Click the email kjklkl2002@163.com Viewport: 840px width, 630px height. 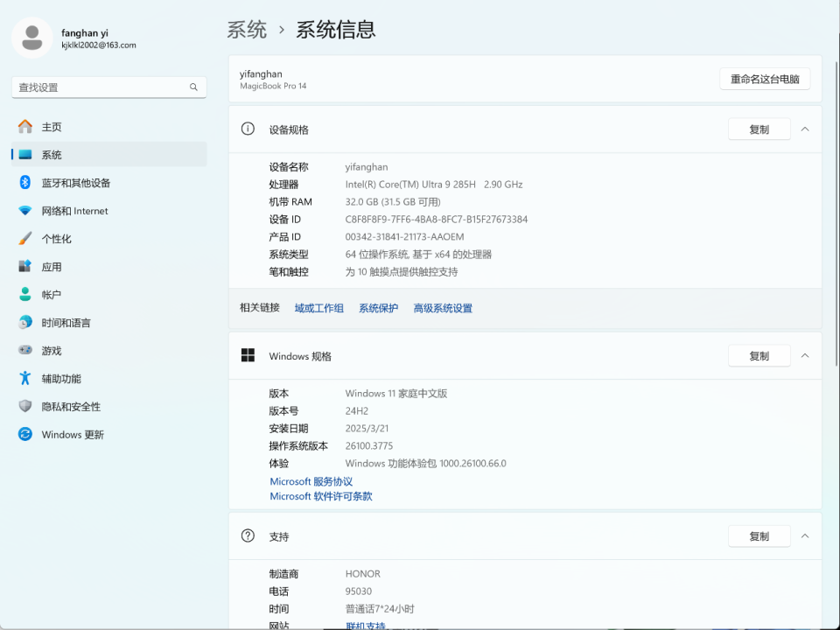point(99,45)
